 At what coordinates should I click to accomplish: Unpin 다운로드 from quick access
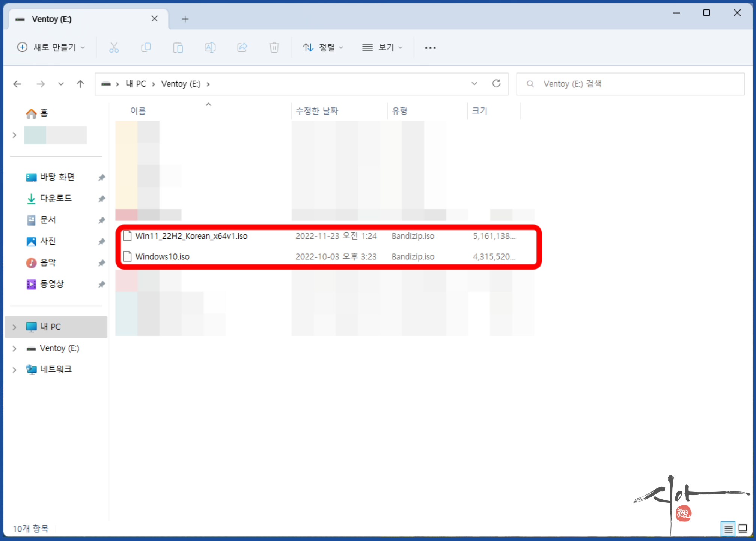[101, 199]
